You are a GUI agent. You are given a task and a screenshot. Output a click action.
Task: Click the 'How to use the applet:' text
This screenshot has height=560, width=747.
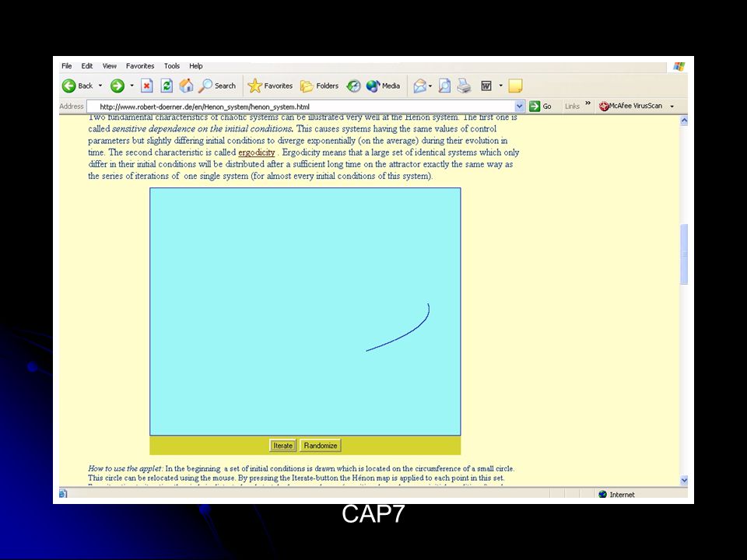click(x=125, y=468)
